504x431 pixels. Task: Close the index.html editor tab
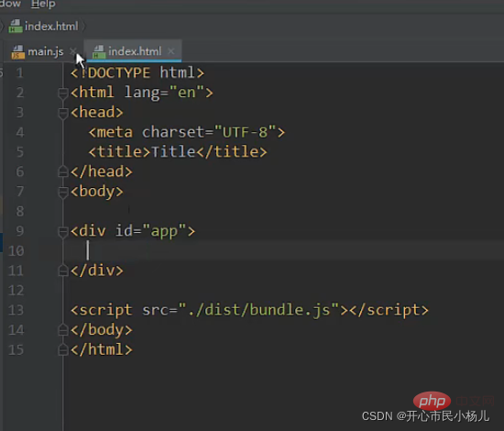[x=171, y=50]
